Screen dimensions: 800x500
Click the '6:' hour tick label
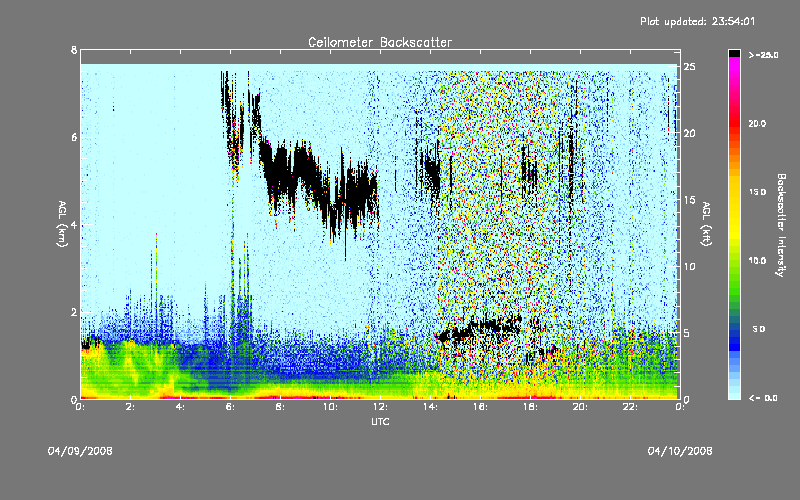pos(231,407)
